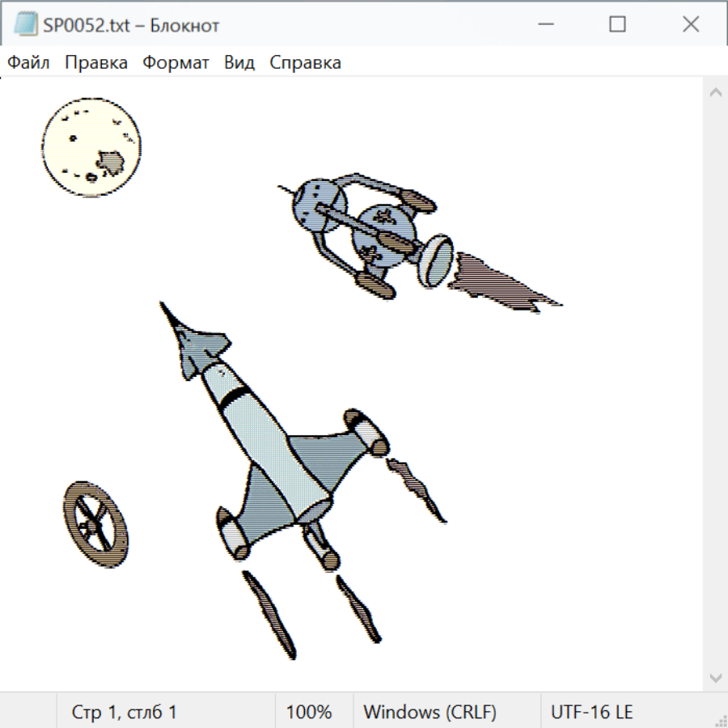Open the Формат menu
Screen dimensions: 728x728
click(x=176, y=63)
